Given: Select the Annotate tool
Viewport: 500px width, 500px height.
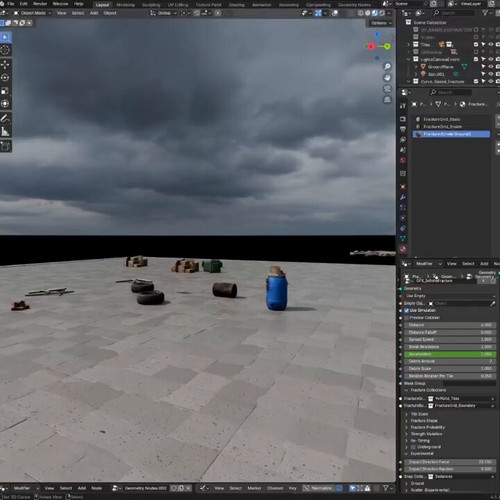Looking at the screenshot, I should pyautogui.click(x=5, y=118).
